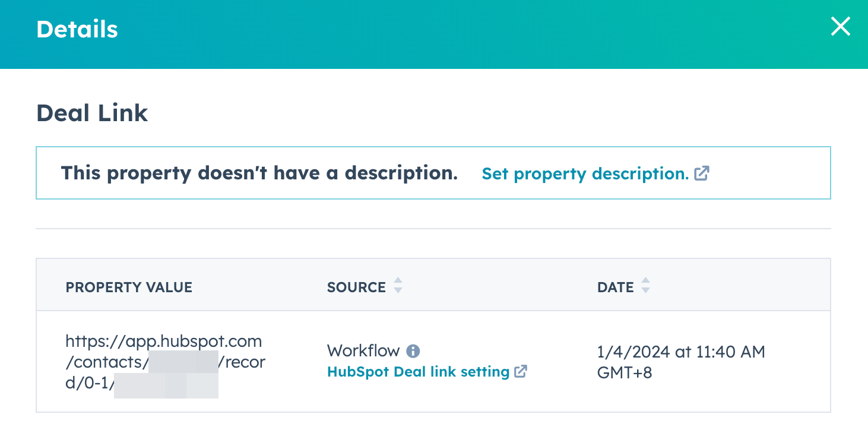Close the Details panel
The height and width of the screenshot is (430, 868).
click(841, 27)
